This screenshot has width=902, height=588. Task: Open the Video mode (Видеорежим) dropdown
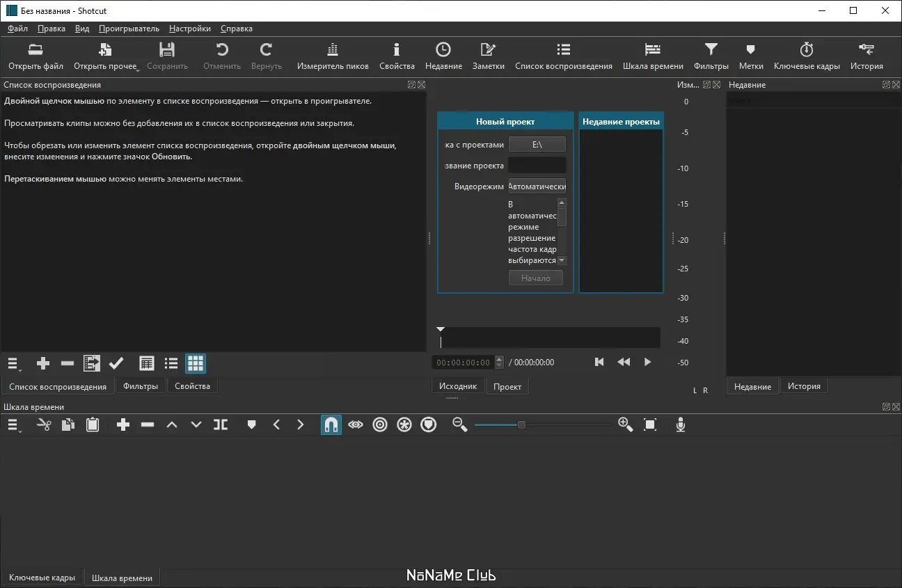tap(537, 186)
